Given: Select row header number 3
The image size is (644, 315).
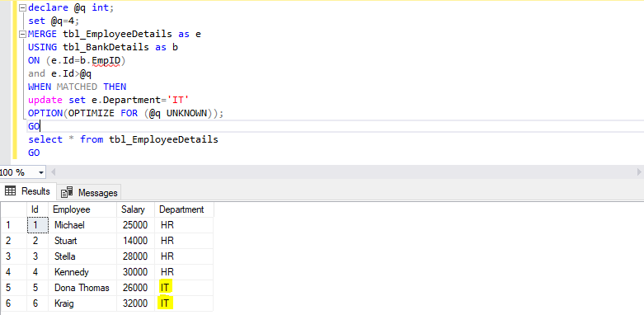Looking at the screenshot, I should pyautogui.click(x=13, y=256).
